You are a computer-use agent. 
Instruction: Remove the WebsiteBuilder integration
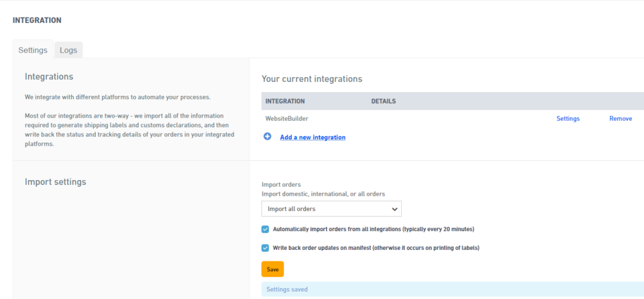tap(620, 118)
